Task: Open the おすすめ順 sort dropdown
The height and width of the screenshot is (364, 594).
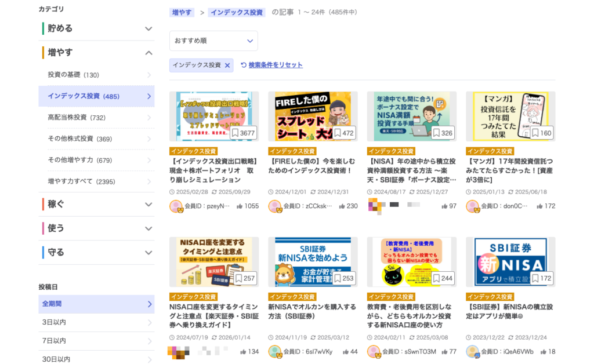Action: click(213, 41)
